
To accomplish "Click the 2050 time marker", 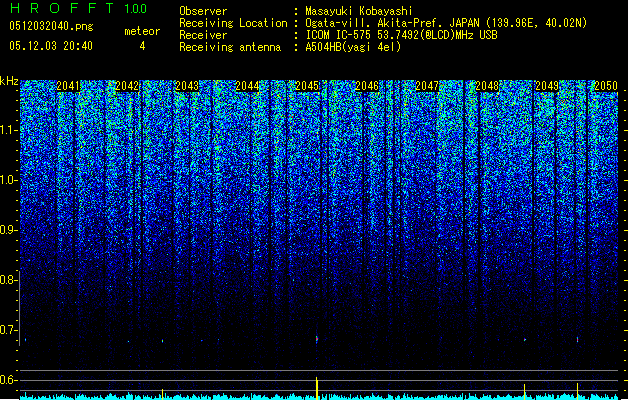I will coord(606,86).
